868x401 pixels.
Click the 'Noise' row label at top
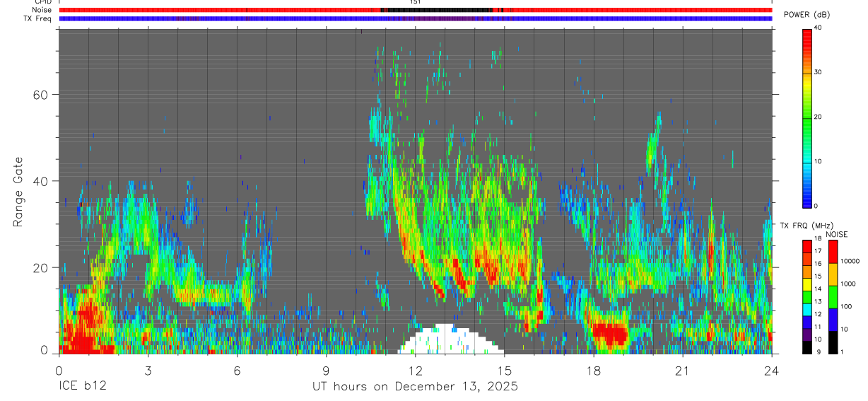tap(42, 10)
